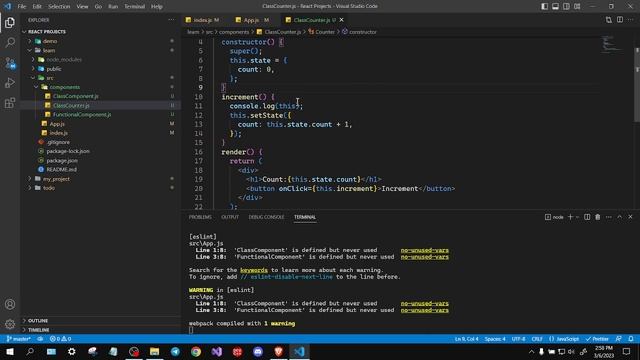Open the File menu
The height and width of the screenshot is (360, 640).
pos(22,6)
